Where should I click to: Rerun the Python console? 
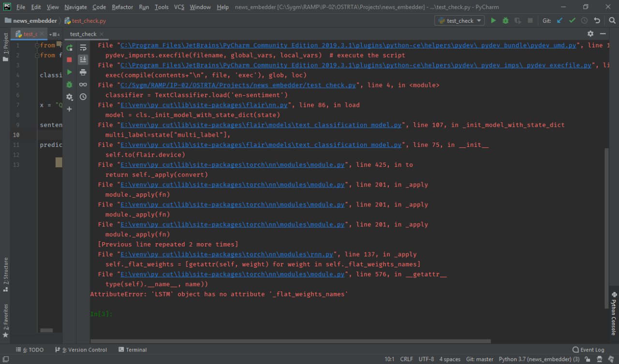click(69, 47)
